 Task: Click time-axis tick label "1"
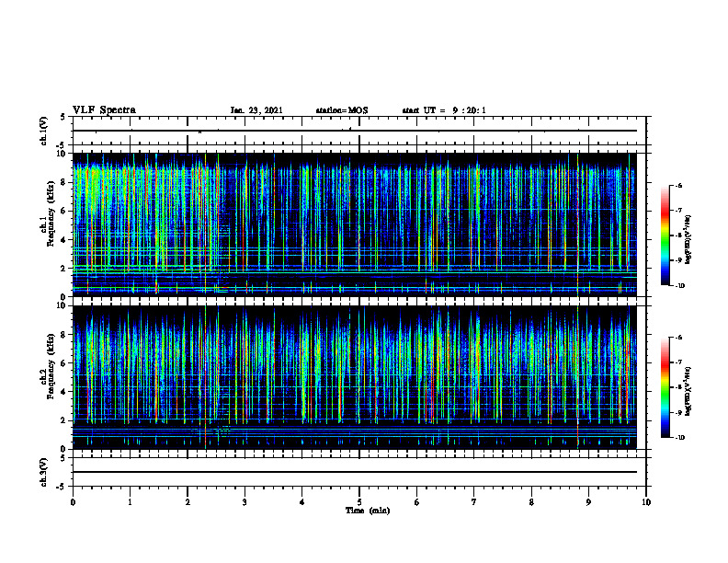tap(130, 502)
